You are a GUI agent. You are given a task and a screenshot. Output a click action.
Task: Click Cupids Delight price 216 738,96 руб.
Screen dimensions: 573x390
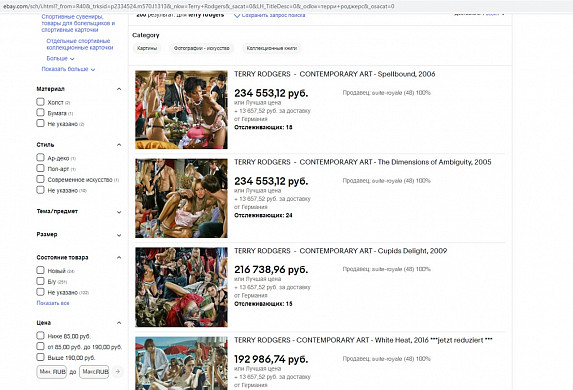[x=271, y=270]
